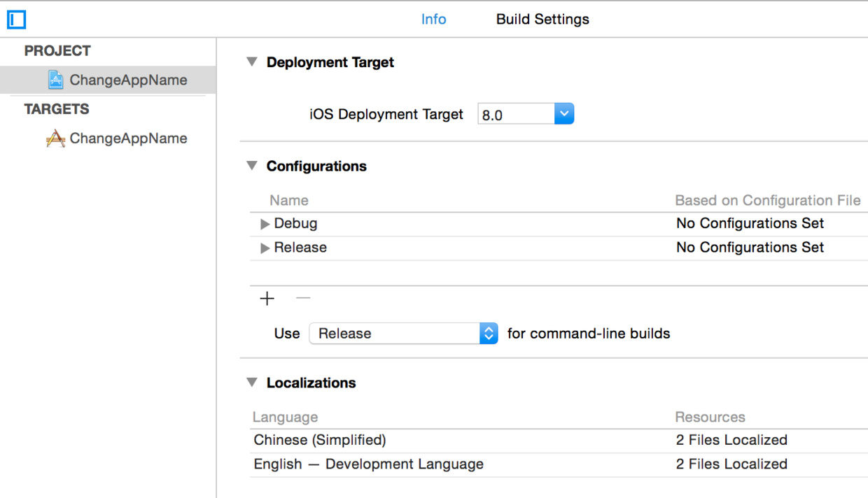Switch to the Build Settings tab

tap(542, 20)
